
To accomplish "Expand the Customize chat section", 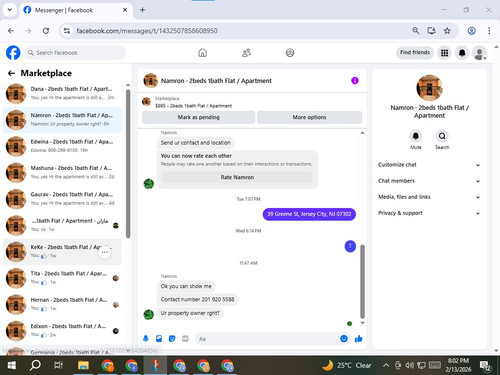I will [429, 165].
